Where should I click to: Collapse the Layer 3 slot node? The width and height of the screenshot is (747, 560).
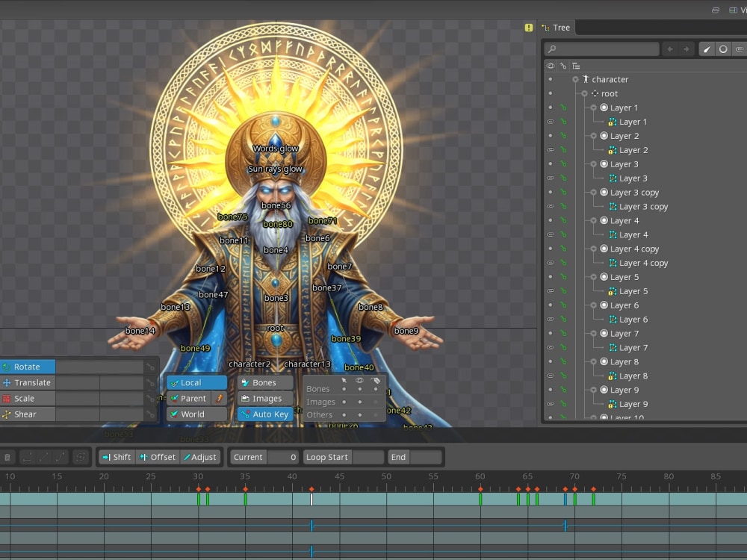pyautogui.click(x=594, y=164)
